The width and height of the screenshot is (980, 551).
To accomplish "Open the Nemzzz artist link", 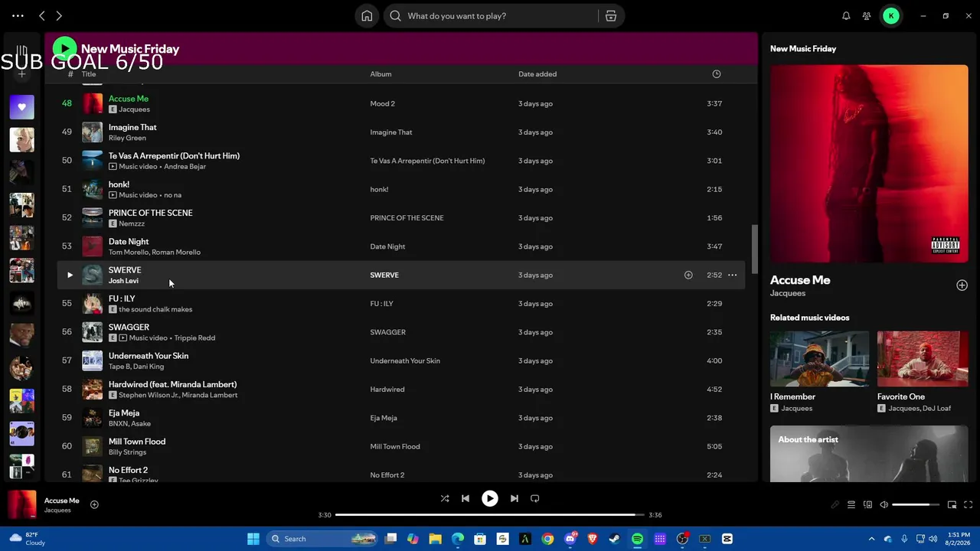I will pyautogui.click(x=132, y=223).
